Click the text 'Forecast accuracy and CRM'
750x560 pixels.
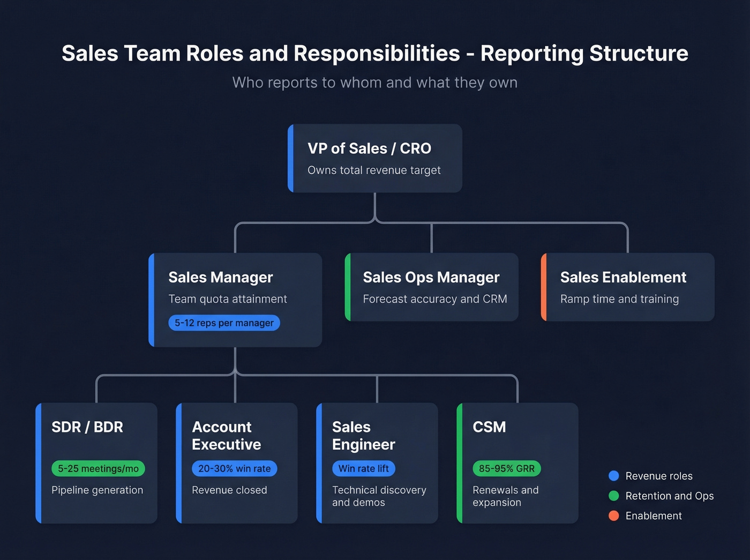click(x=435, y=299)
